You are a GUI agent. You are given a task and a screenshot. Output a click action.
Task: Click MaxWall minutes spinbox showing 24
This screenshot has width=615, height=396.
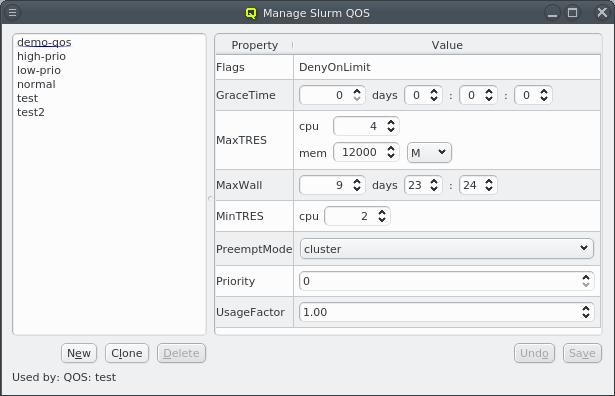point(478,185)
